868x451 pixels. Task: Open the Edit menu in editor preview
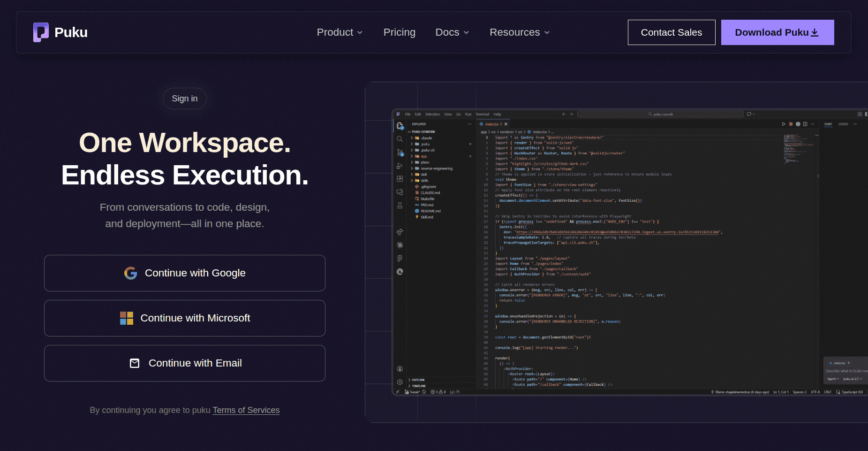tap(418, 114)
